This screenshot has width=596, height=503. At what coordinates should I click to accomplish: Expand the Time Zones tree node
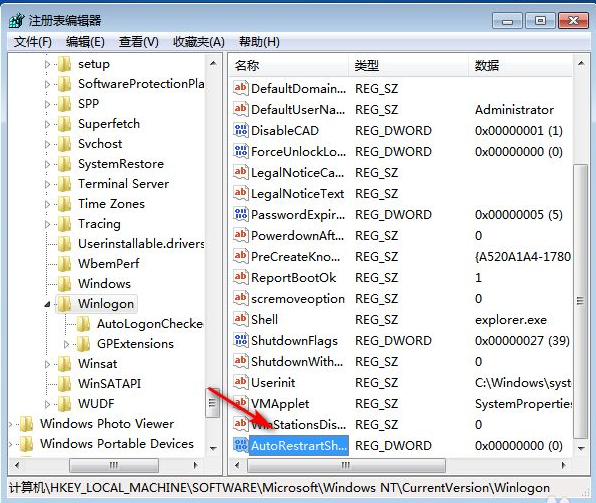[47, 204]
